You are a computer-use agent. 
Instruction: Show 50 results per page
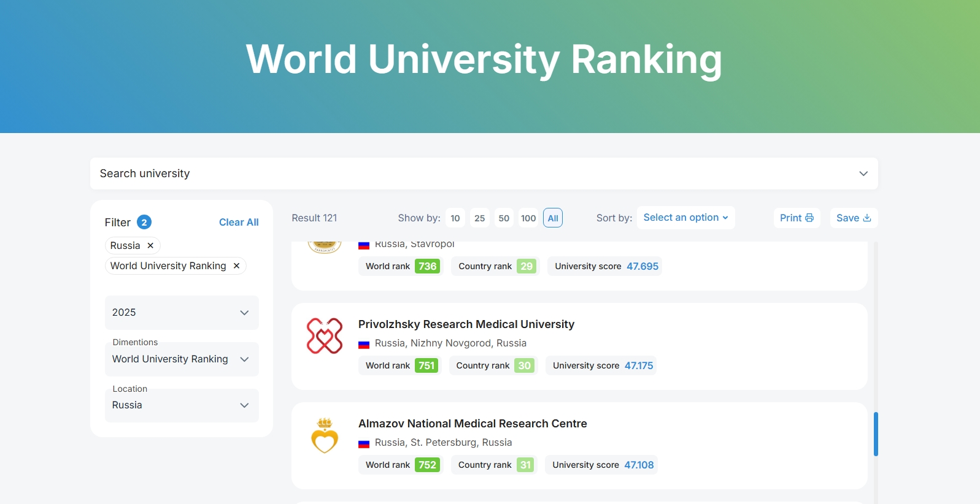pyautogui.click(x=504, y=218)
